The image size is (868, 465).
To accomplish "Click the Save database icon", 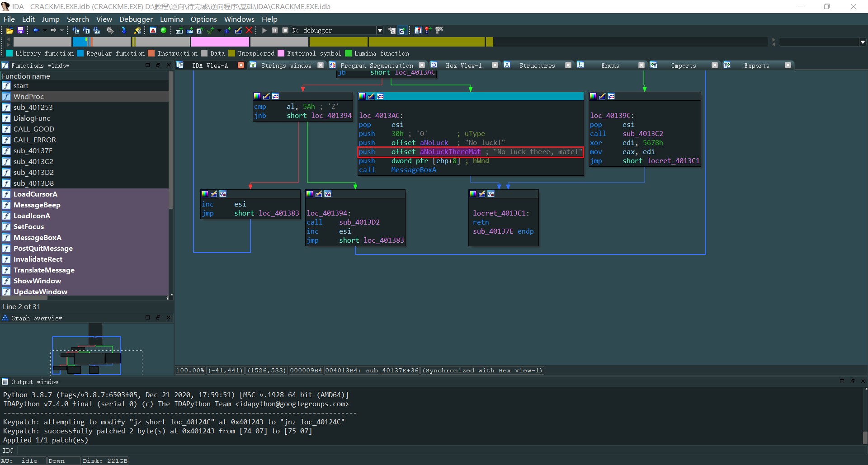I will 20,30.
